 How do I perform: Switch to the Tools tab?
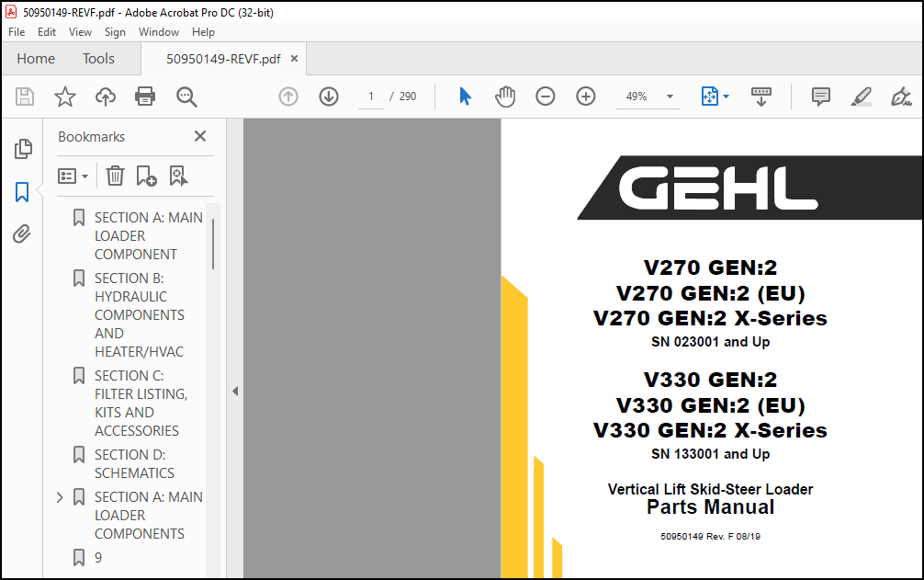pyautogui.click(x=98, y=58)
